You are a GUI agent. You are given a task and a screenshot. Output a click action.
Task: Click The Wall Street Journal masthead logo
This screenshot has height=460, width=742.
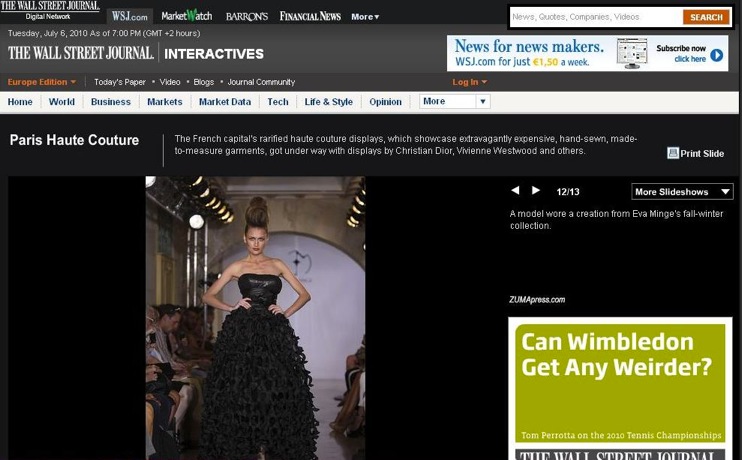coord(81,53)
